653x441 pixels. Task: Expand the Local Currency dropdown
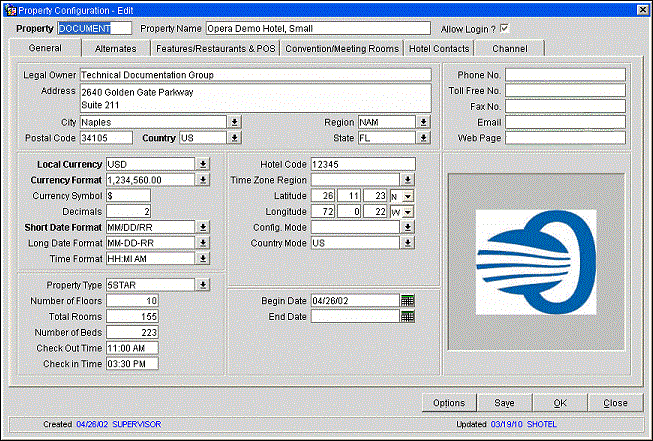pyautogui.click(x=202, y=164)
